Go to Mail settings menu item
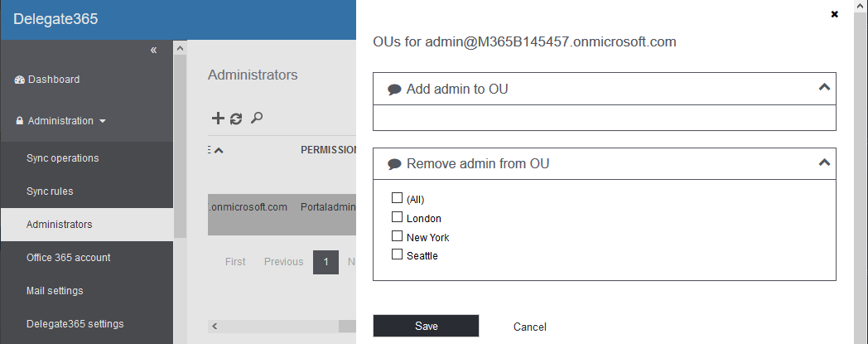 [x=54, y=291]
